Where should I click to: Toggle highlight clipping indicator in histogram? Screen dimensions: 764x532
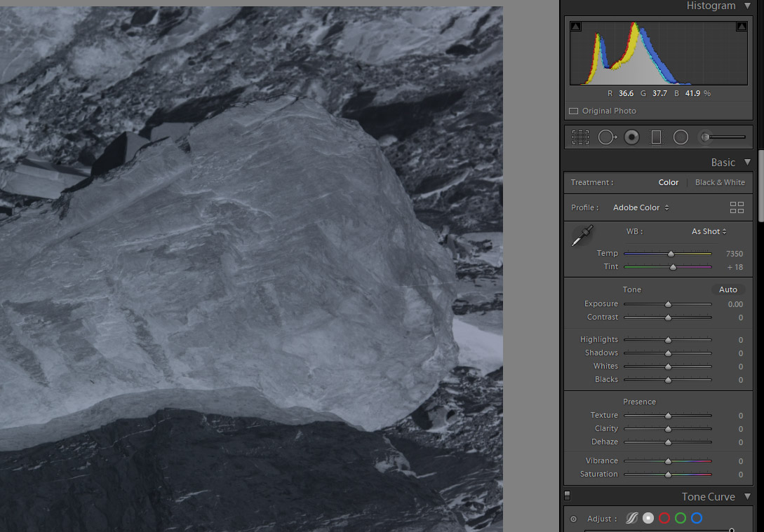pyautogui.click(x=742, y=27)
